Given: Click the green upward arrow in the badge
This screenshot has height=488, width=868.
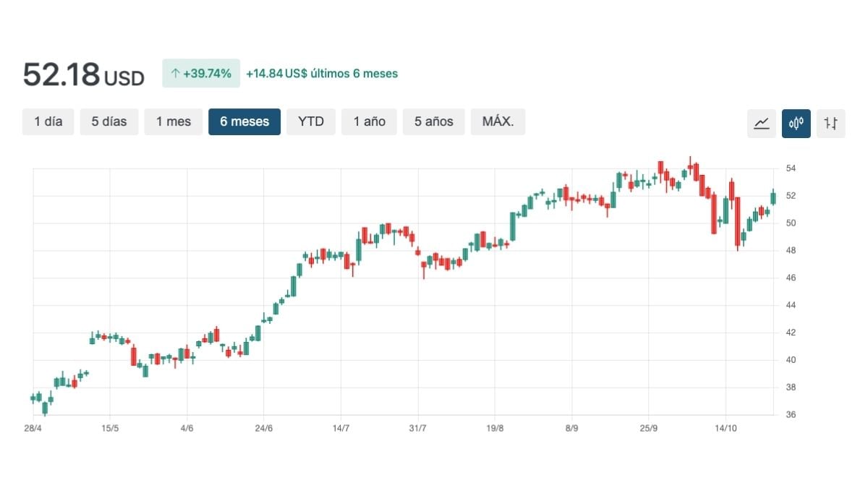Looking at the screenshot, I should tap(177, 73).
